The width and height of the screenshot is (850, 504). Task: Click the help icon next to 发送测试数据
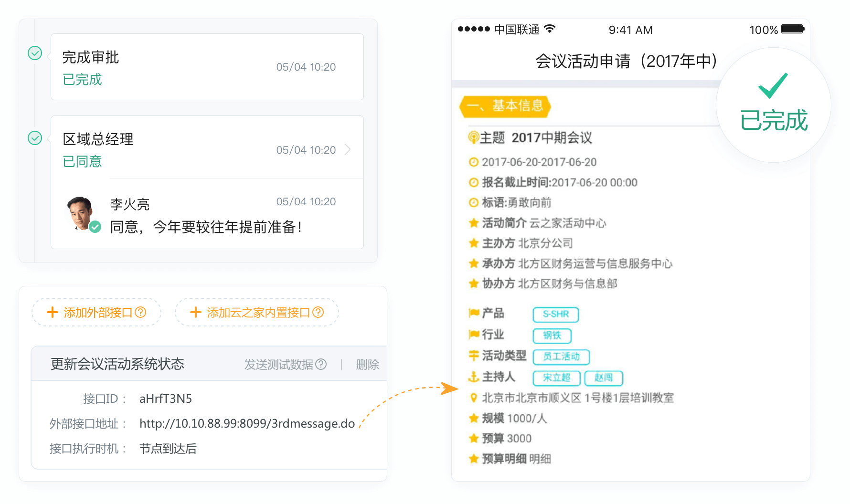coord(321,365)
